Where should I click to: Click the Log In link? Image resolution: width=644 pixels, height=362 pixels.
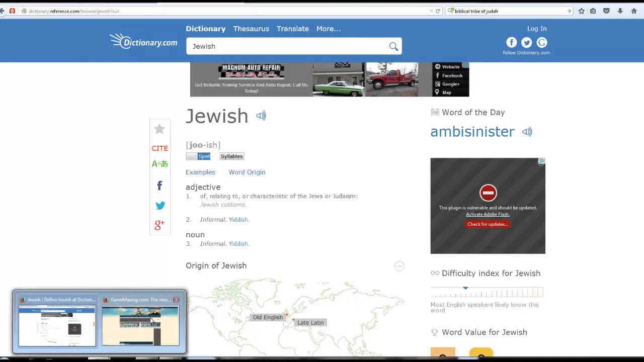537,29
